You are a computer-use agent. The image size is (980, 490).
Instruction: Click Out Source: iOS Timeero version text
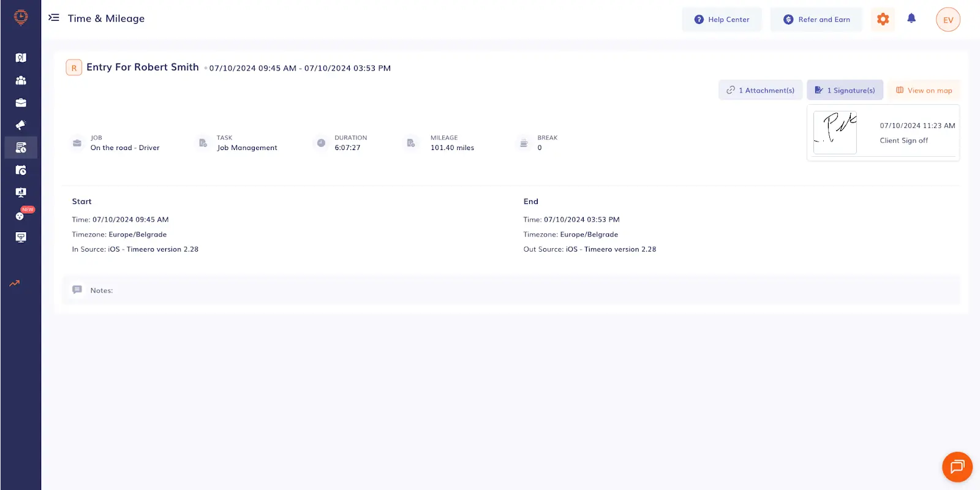(x=589, y=249)
